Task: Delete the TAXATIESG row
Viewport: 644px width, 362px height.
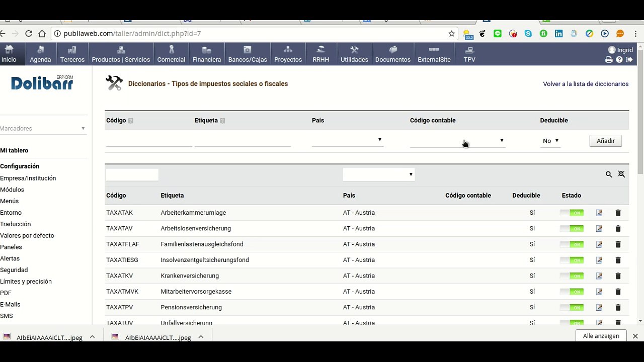Action: coord(618,260)
